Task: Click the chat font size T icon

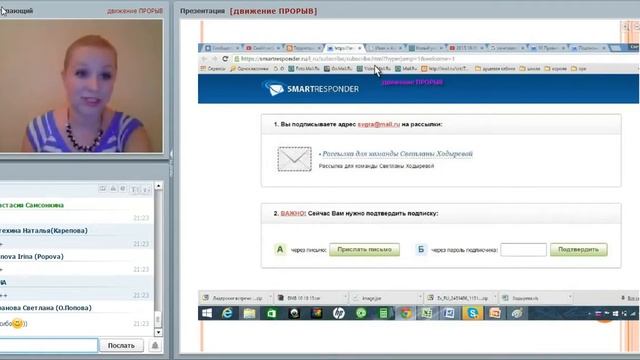Action: pos(134,189)
